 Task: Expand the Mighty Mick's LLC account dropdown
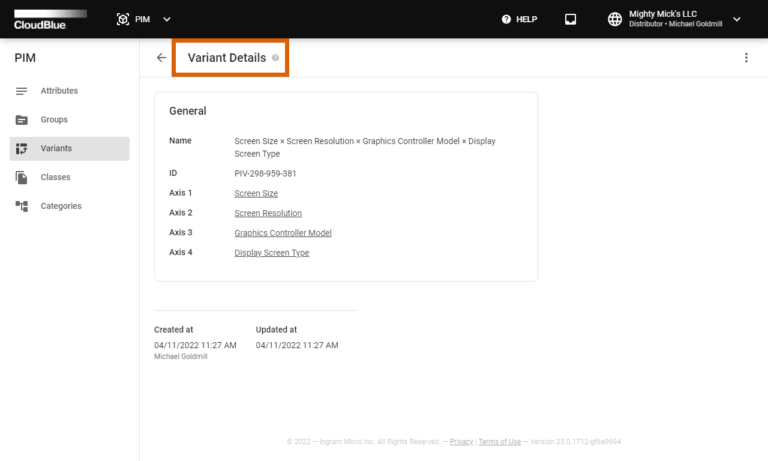[x=737, y=20]
